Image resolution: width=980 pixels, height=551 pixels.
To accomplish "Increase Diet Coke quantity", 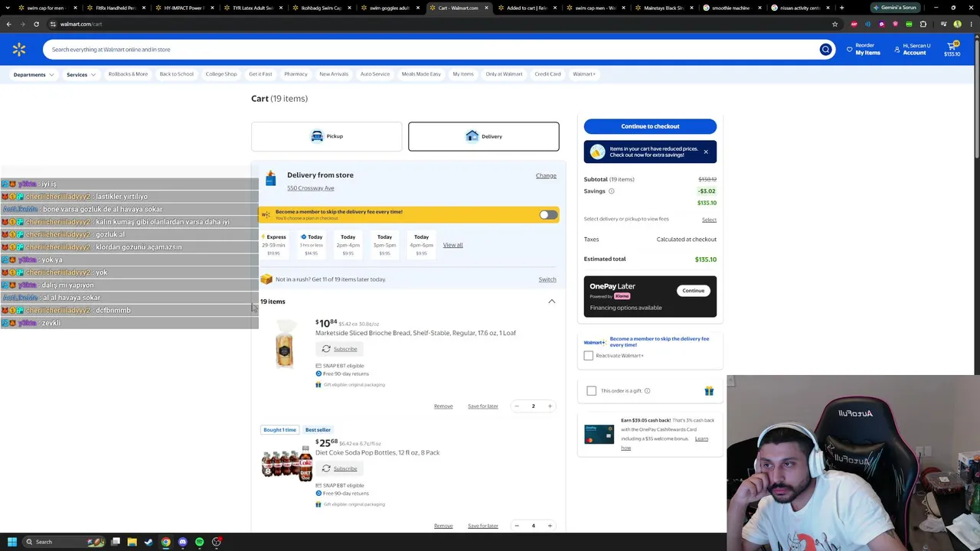I will pyautogui.click(x=550, y=526).
